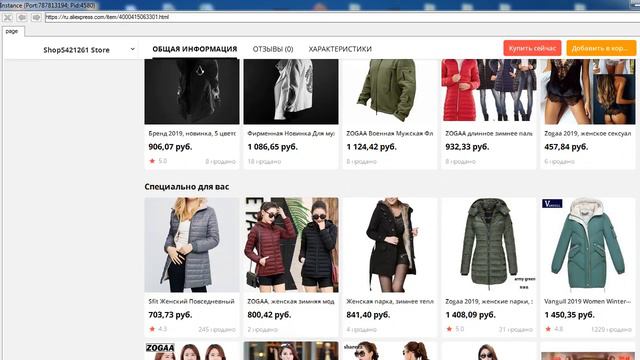Click the browser forward arrow button

click(x=36, y=18)
